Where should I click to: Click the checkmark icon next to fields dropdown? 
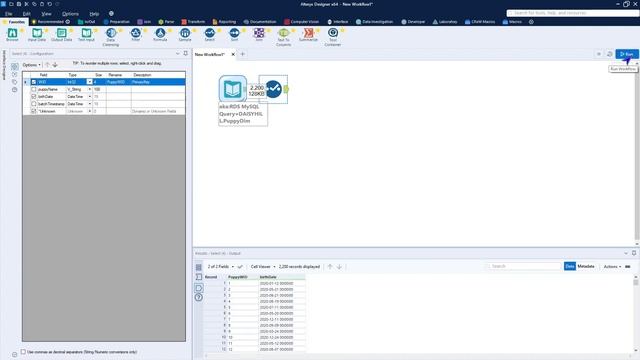point(240,267)
